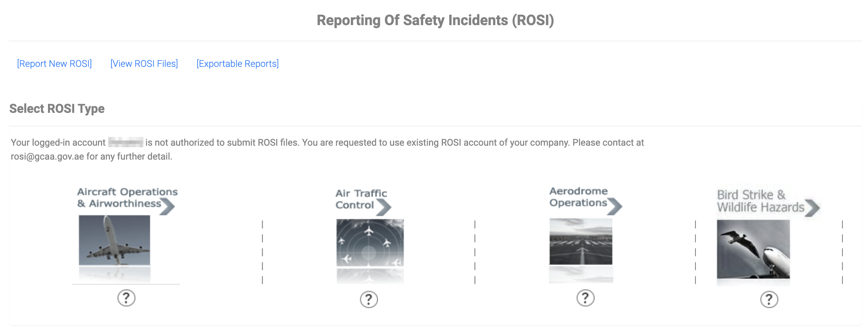Screen dimensions: 868x330
Task: Click arrow next to Bird Strike & Wildlife Hazards
Action: 812,208
